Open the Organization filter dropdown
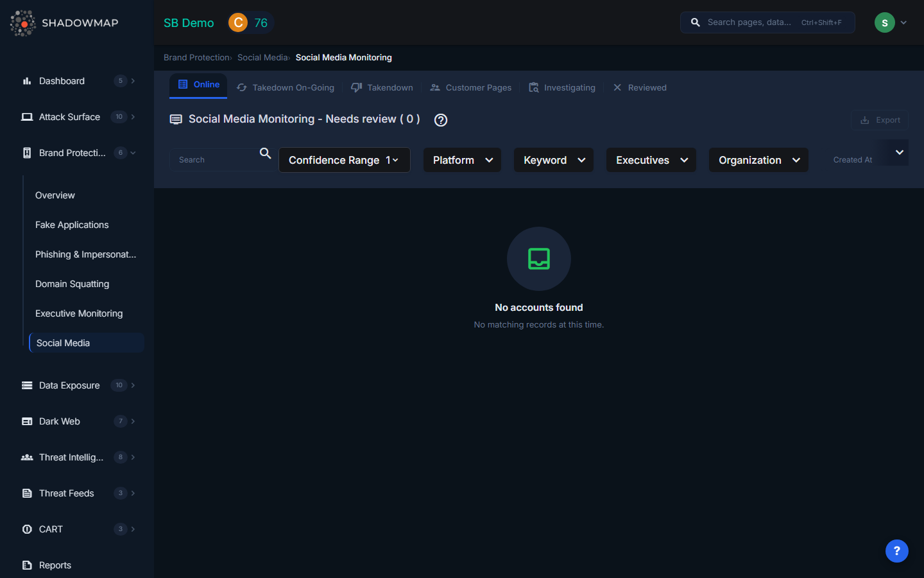 click(x=758, y=160)
